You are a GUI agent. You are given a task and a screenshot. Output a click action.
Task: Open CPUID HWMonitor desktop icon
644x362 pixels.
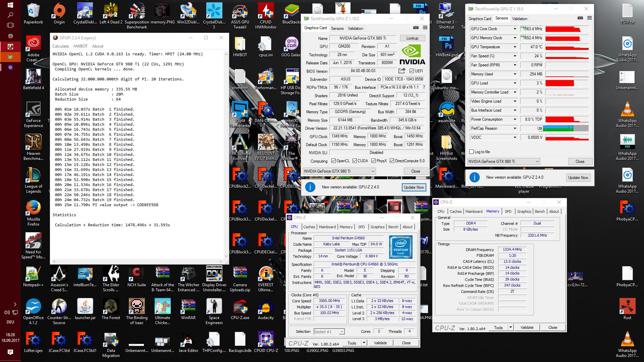pyautogui.click(x=266, y=16)
